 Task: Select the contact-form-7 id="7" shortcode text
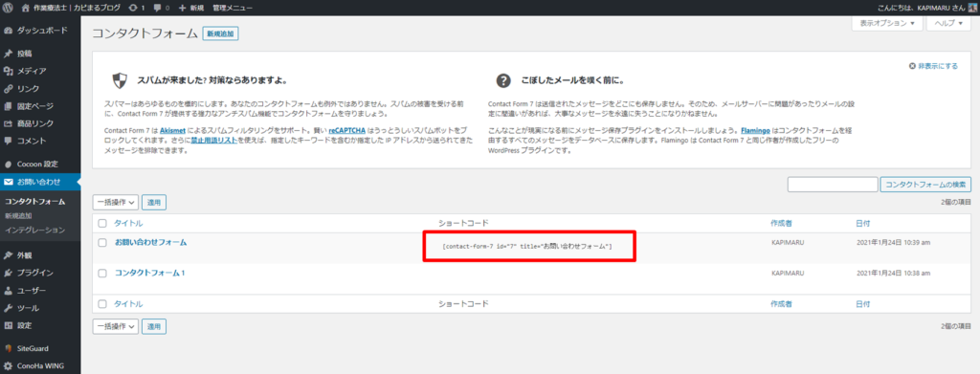point(527,246)
